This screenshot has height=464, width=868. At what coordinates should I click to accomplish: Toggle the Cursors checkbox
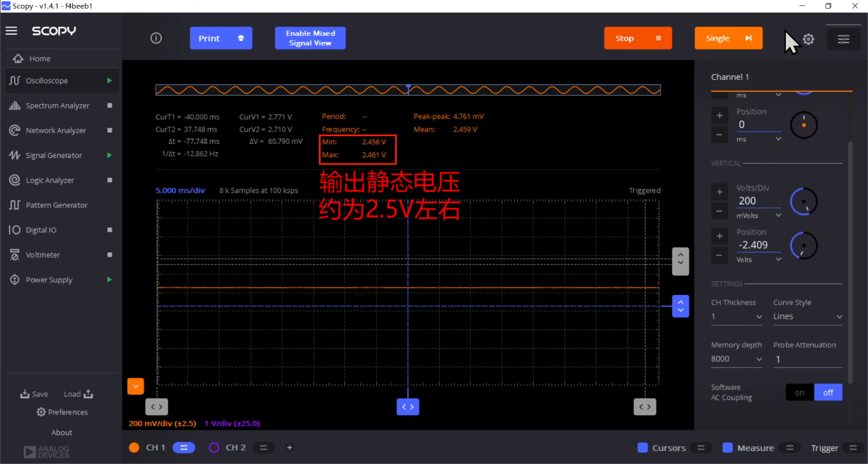(x=643, y=448)
